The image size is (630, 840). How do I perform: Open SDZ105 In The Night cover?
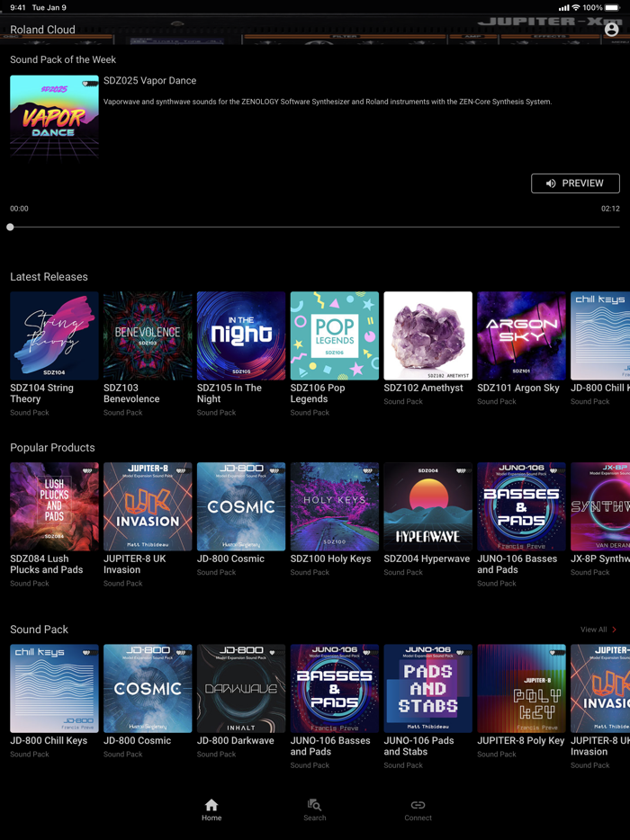tap(241, 335)
